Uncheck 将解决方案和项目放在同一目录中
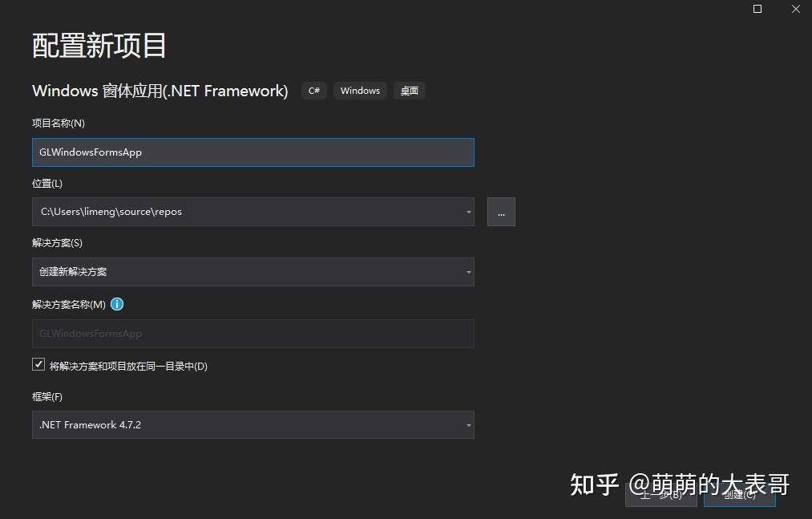This screenshot has height=519, width=812. point(38,364)
